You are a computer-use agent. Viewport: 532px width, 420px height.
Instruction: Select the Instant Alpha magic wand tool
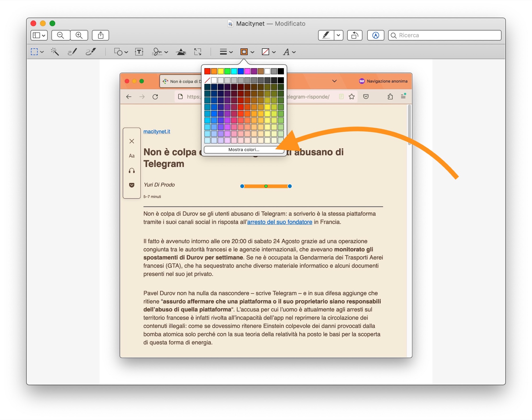tap(55, 52)
